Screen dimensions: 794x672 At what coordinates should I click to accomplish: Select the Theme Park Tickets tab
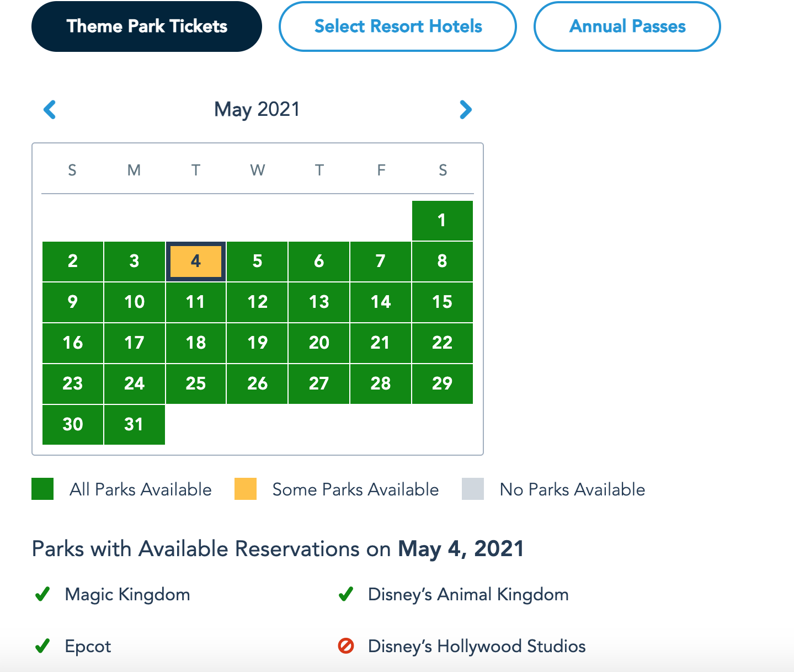pos(147,26)
